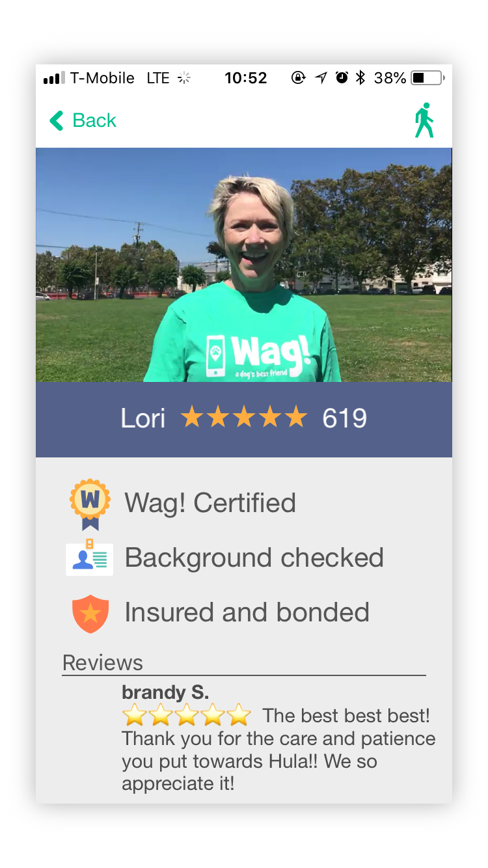Image resolution: width=488 pixels, height=868 pixels.
Task: Tap the green walking person icon
Action: [x=424, y=120]
